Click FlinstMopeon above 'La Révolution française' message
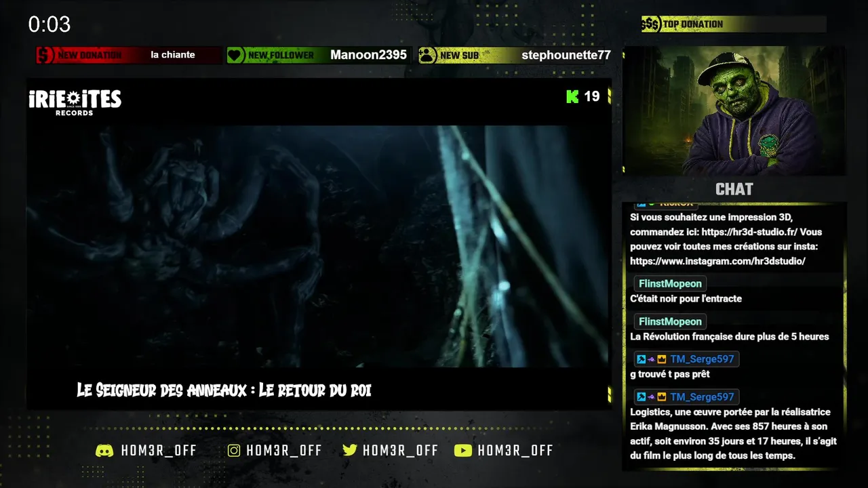This screenshot has height=488, width=868. [x=670, y=322]
